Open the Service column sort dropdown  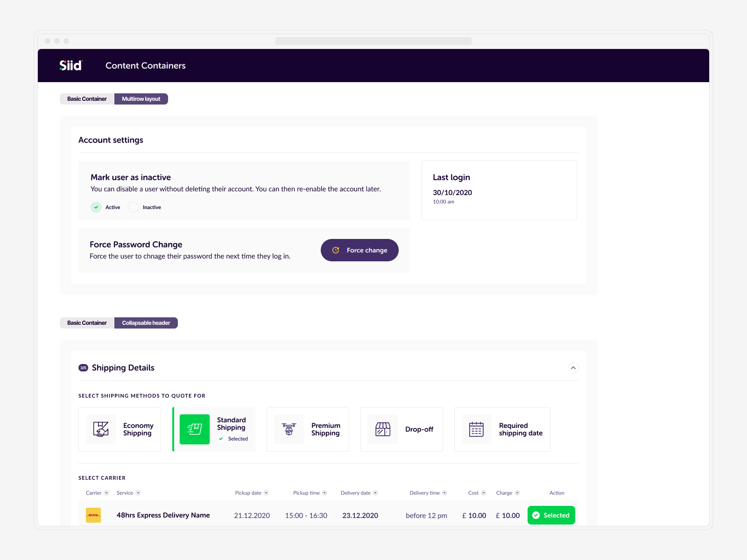(x=138, y=493)
